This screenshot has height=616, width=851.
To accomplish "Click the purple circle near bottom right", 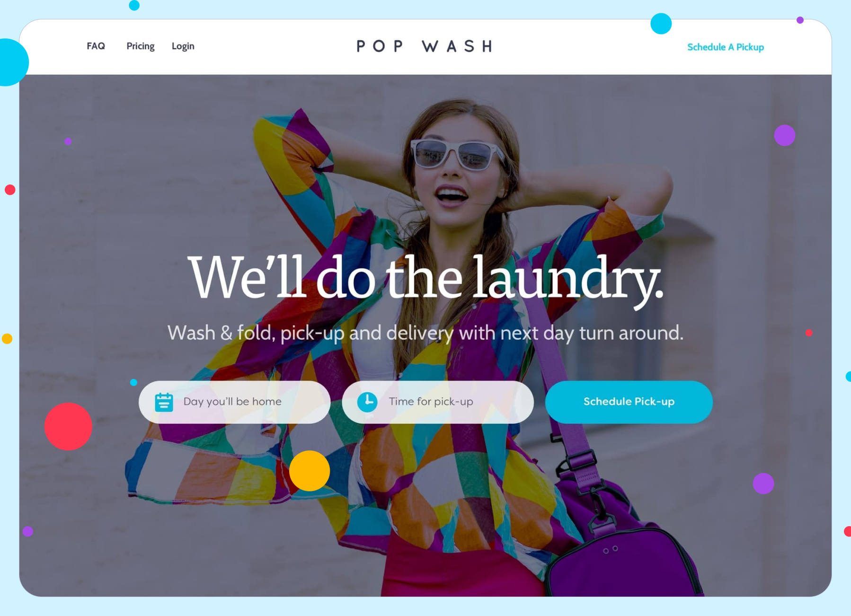I will click(x=763, y=484).
